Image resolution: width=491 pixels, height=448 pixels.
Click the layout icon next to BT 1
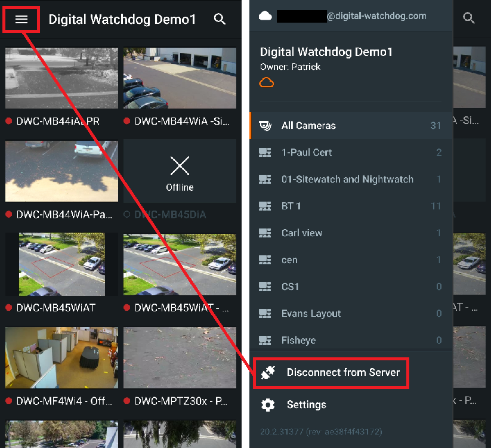[265, 206]
